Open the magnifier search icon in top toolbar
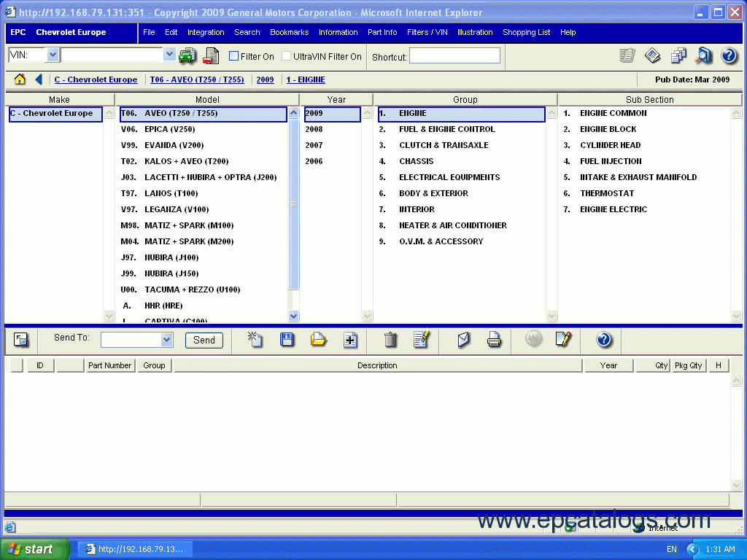The image size is (747, 560). pyautogui.click(x=703, y=55)
